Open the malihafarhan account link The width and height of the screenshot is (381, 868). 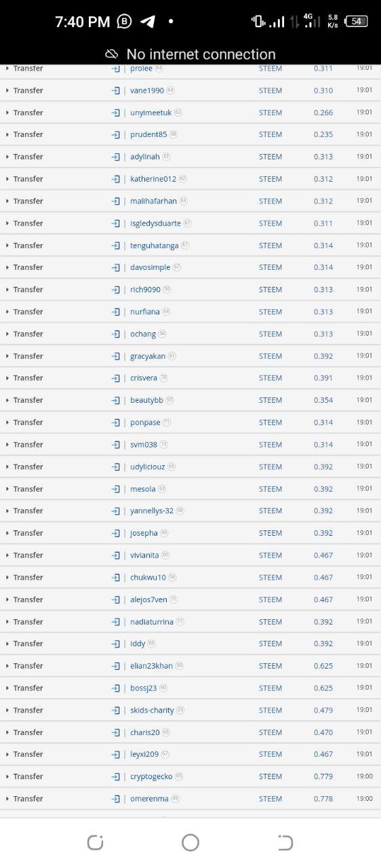153,201
